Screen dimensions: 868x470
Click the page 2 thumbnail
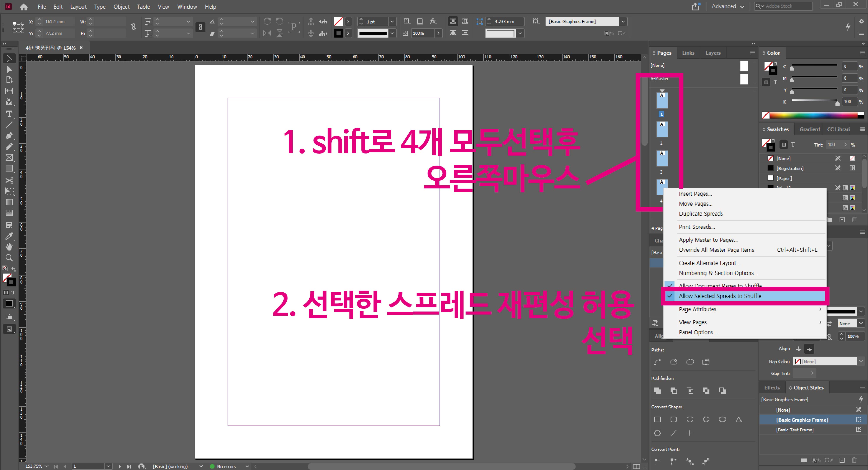coord(662,129)
